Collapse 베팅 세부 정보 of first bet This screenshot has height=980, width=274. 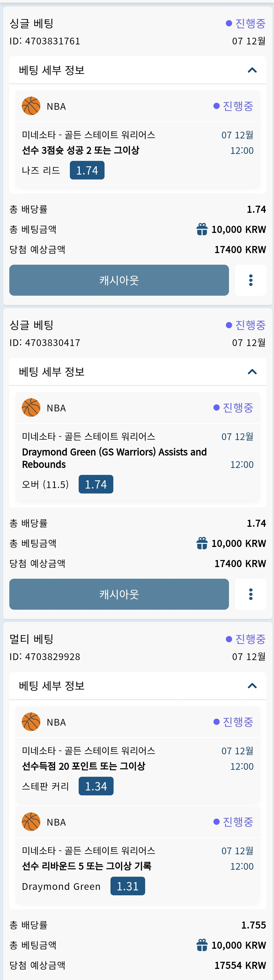252,70
